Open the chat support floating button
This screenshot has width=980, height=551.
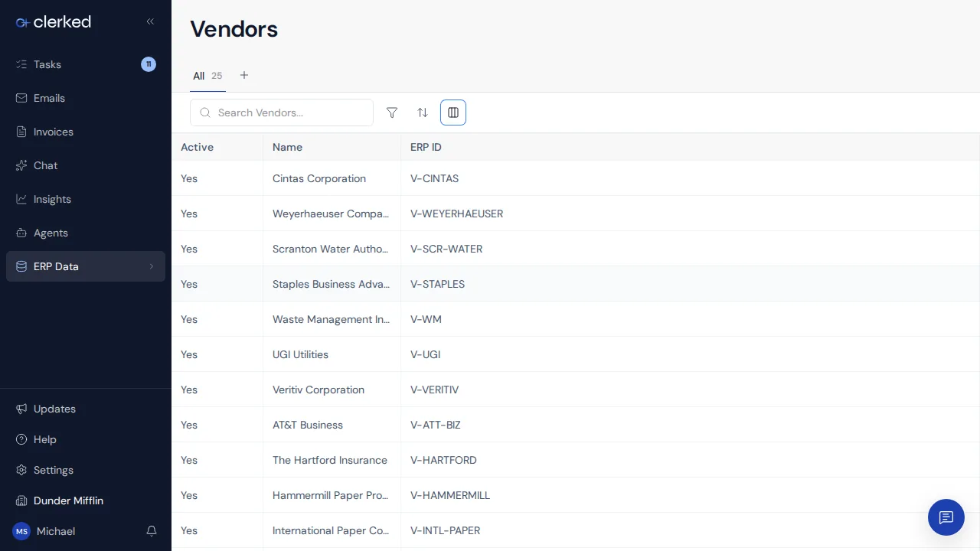click(x=946, y=517)
